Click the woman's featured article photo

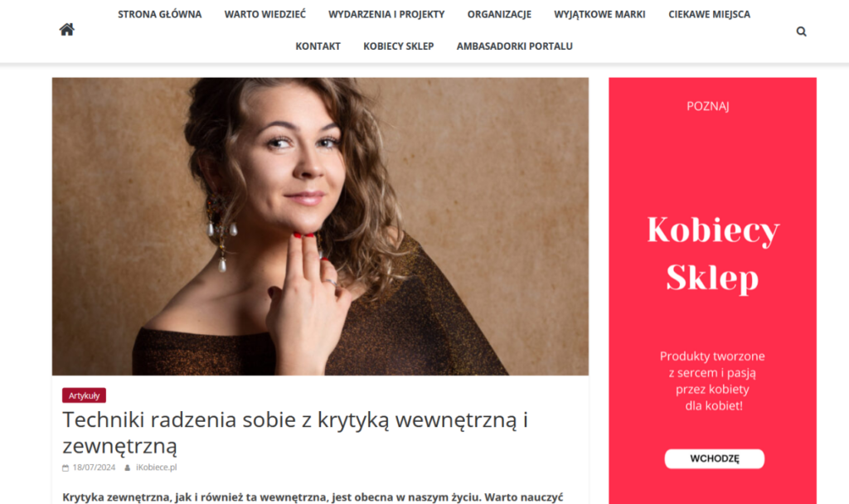click(320, 226)
